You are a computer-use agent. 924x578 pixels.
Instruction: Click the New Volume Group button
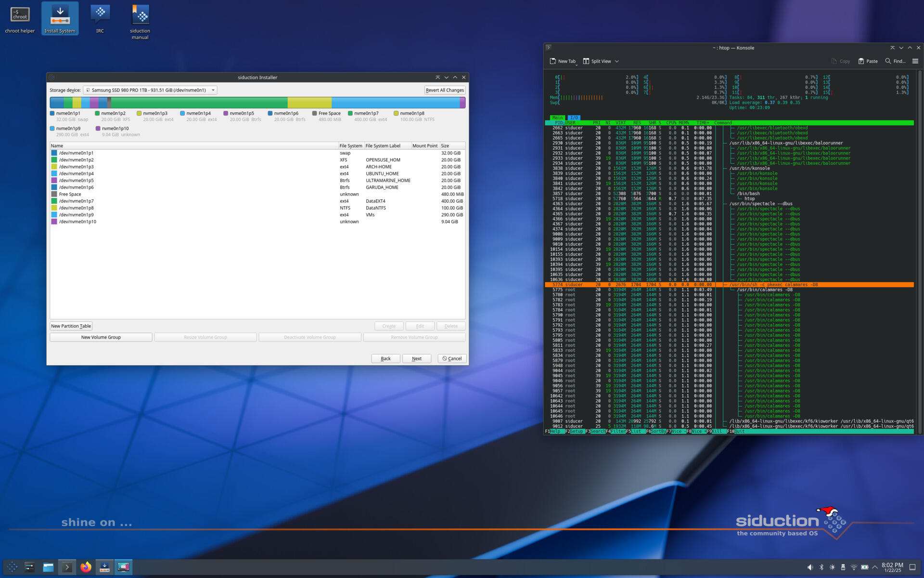[x=101, y=337]
